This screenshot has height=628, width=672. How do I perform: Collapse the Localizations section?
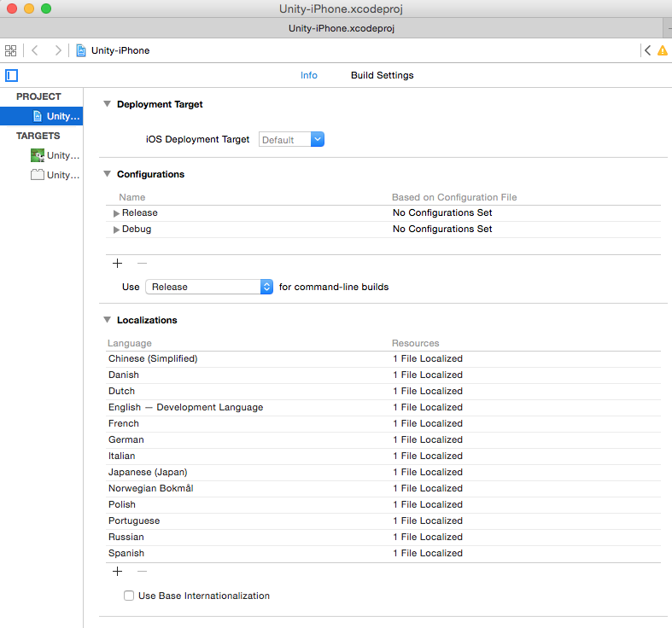click(x=107, y=320)
